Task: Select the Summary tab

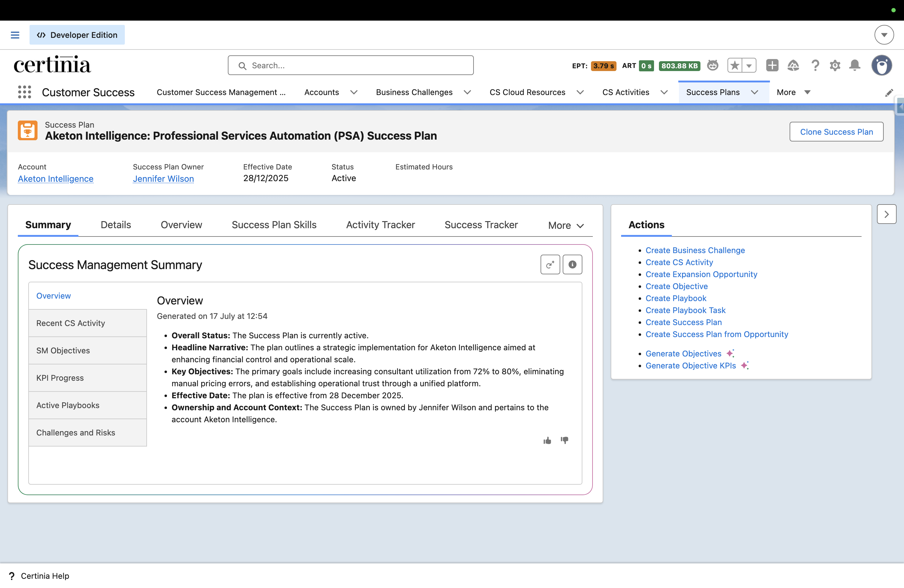Action: pos(48,225)
